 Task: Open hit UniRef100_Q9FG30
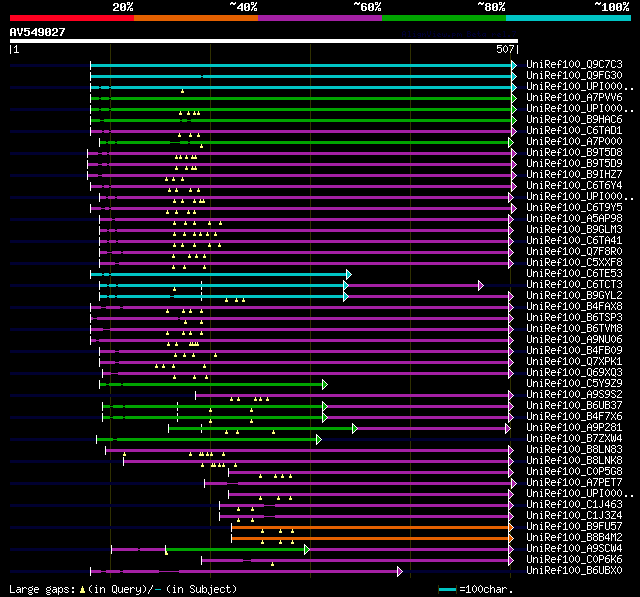[x=574, y=75]
